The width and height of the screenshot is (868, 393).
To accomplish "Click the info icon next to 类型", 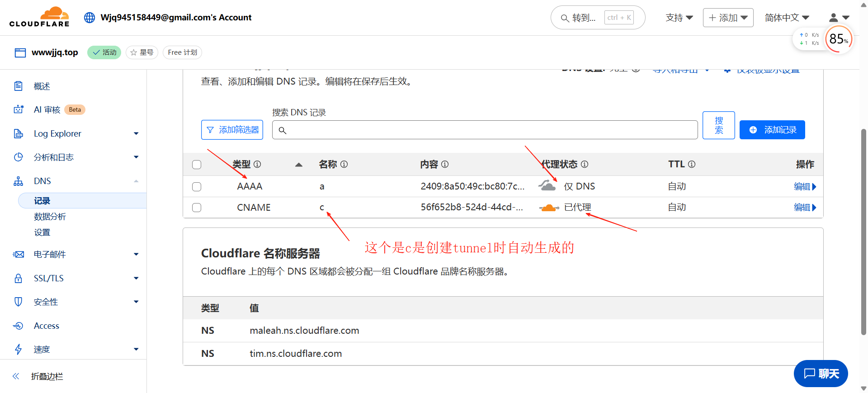I will coord(257,164).
